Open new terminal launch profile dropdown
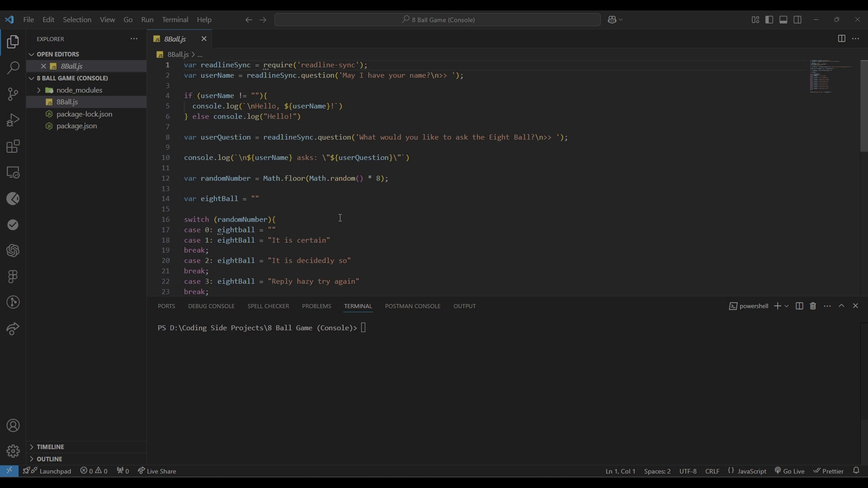This screenshot has height=488, width=868. tap(787, 306)
